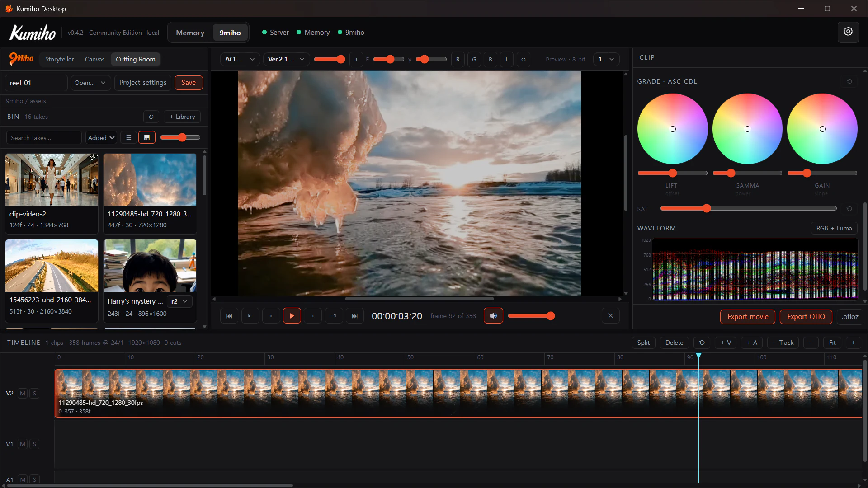Switch to the Memory tab
Viewport: 868px width, 488px height.
tap(190, 33)
